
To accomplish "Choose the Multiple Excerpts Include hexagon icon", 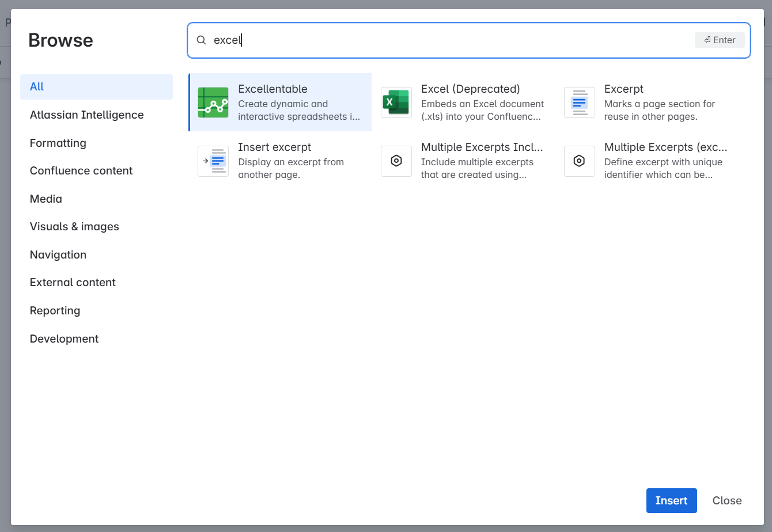I will tap(396, 161).
